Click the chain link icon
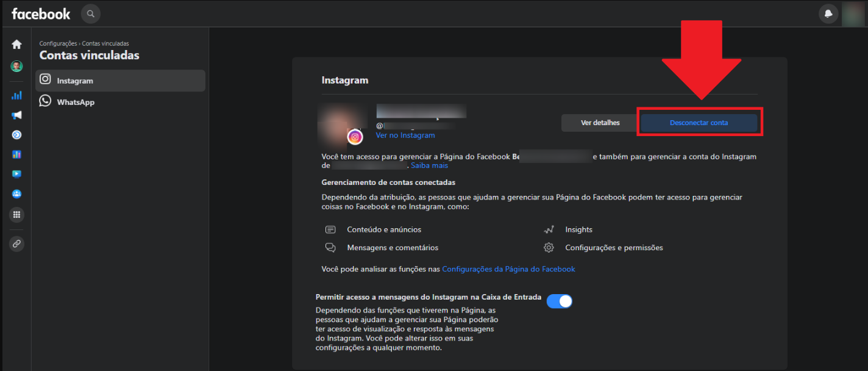 [16, 243]
